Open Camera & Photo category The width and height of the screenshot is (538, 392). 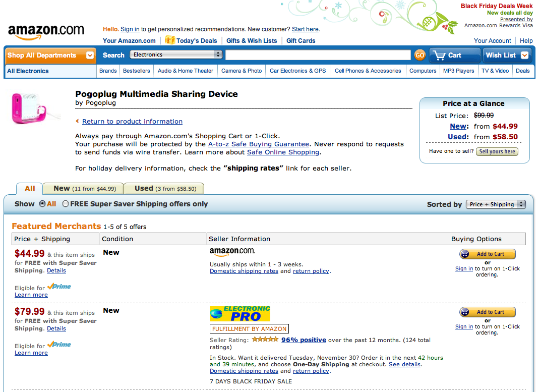point(242,71)
